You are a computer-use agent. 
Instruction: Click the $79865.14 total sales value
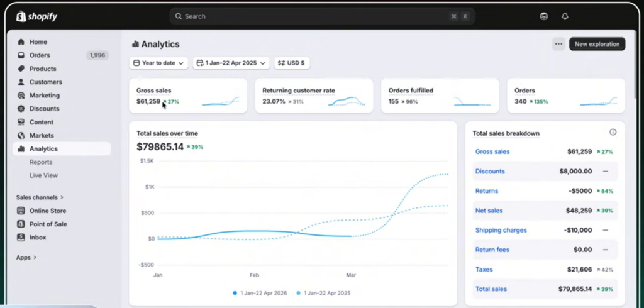(x=160, y=146)
